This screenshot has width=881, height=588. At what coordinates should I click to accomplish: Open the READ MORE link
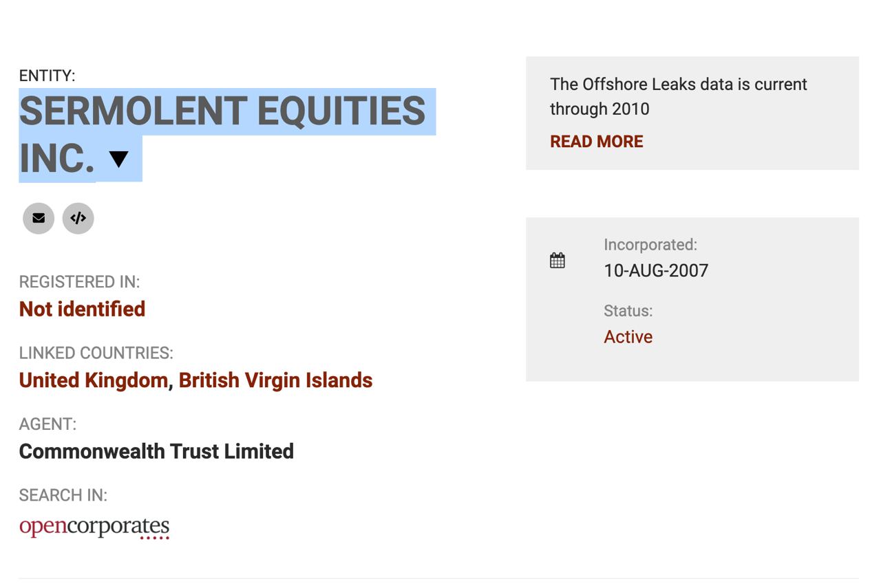pyautogui.click(x=596, y=142)
